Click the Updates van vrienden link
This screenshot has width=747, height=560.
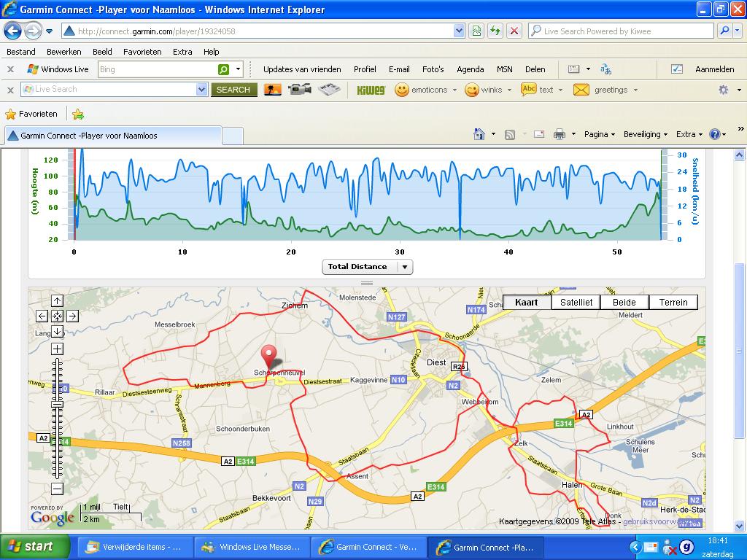(302, 69)
